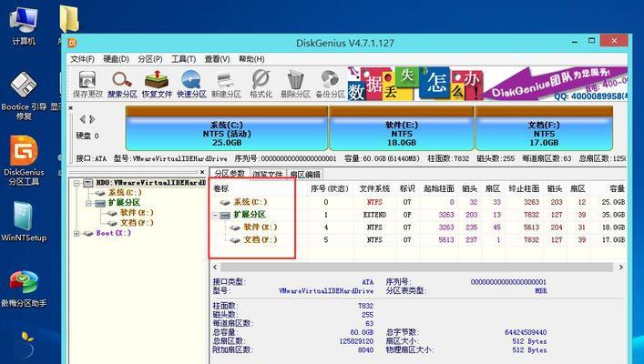Click the 容量 column header

click(x=617, y=188)
